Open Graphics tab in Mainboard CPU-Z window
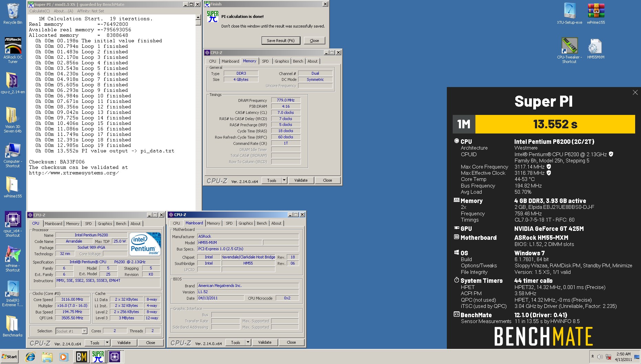This screenshot has width=641, height=364. click(x=245, y=223)
